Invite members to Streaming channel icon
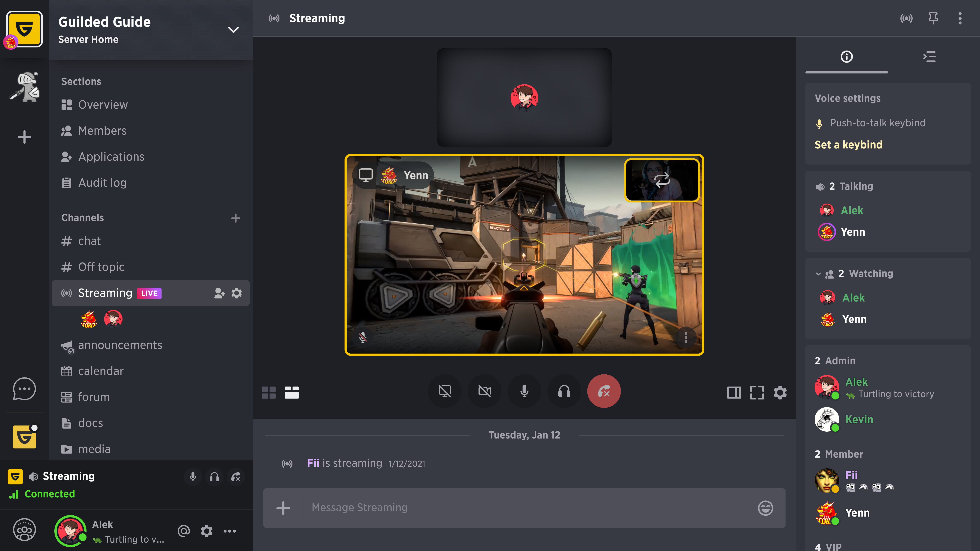 (220, 293)
